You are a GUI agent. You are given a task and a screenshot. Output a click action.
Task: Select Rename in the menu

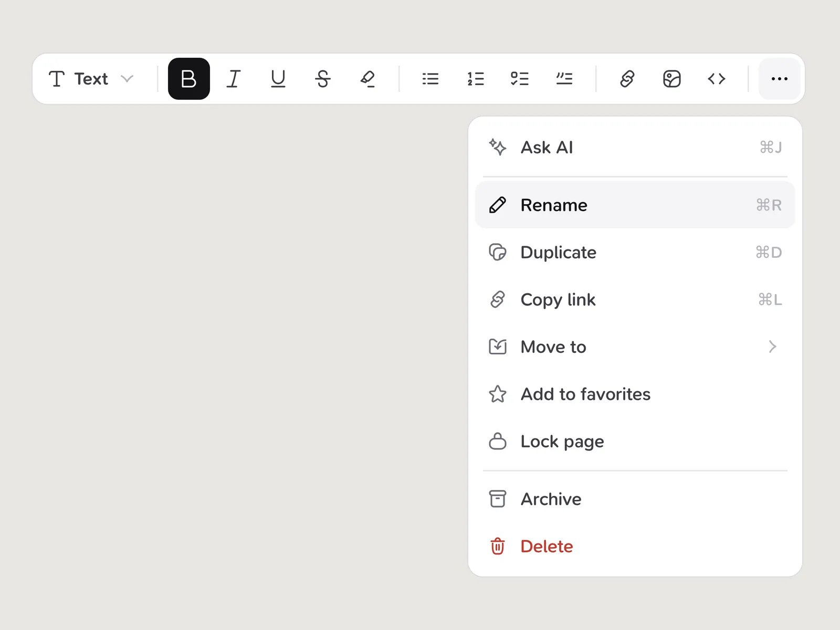[635, 205]
